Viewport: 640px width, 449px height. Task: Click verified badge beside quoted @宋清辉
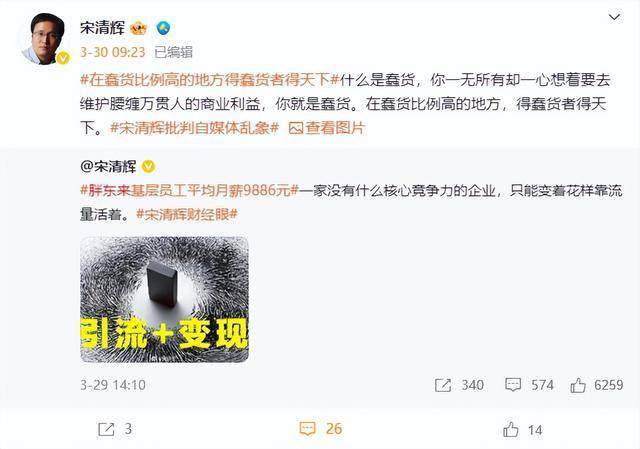(x=148, y=167)
